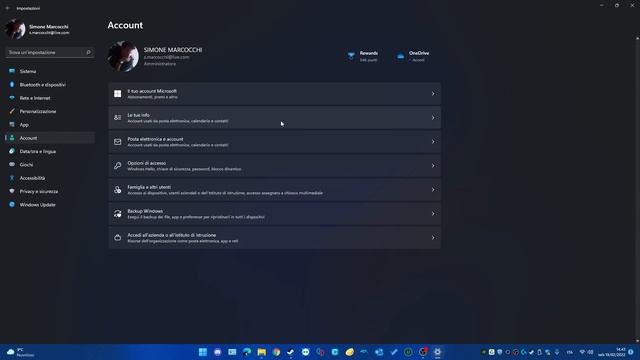Expand 'Opzioni di accesso' via its chevron
Screen dimensions: 640x360
pyautogui.click(x=433, y=166)
